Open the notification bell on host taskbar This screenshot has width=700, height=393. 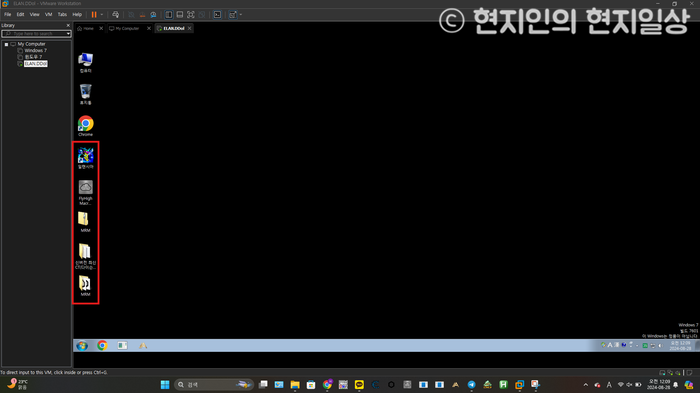point(676,385)
